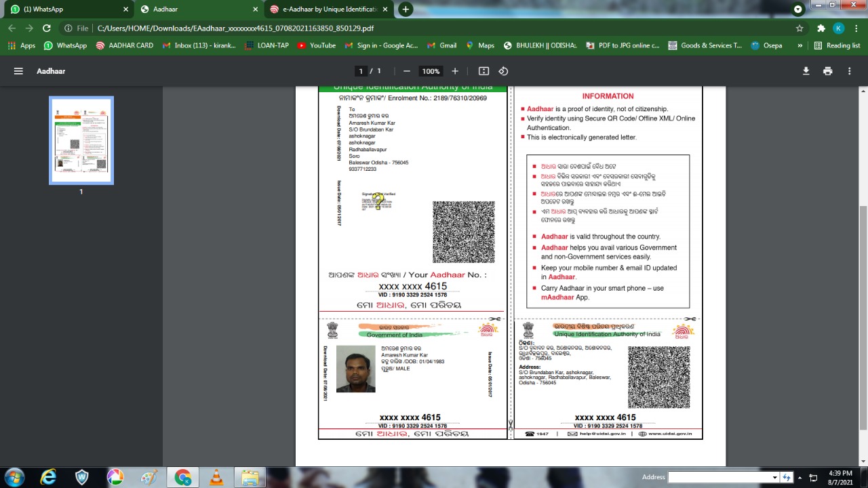Open the Reading list
868x488 pixels.
point(837,45)
